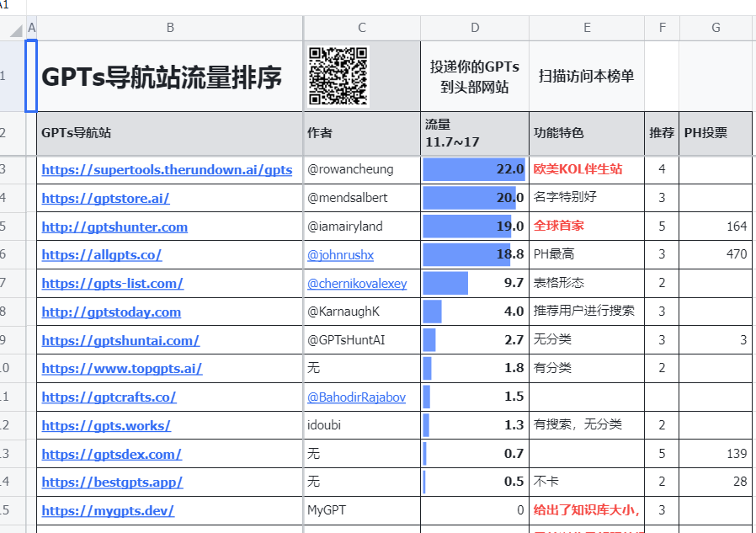The width and height of the screenshot is (756, 533).
Task: Click the QR code image
Action: (x=338, y=77)
